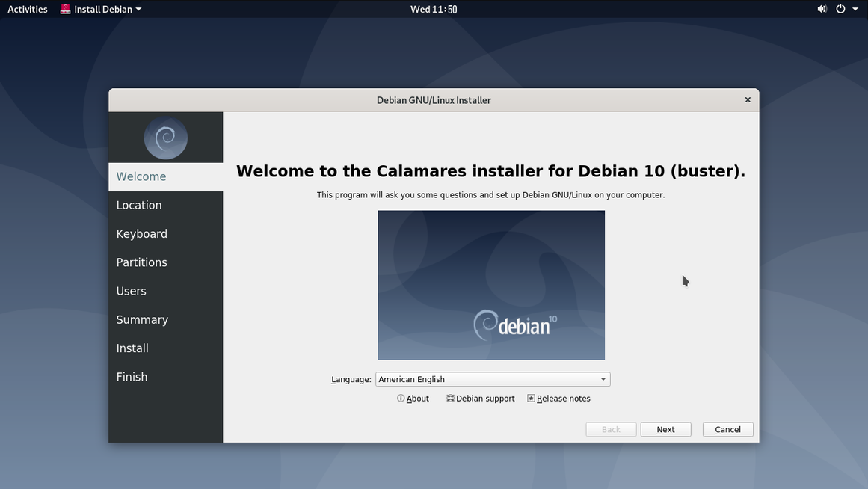Click the power icon in top bar

click(840, 9)
